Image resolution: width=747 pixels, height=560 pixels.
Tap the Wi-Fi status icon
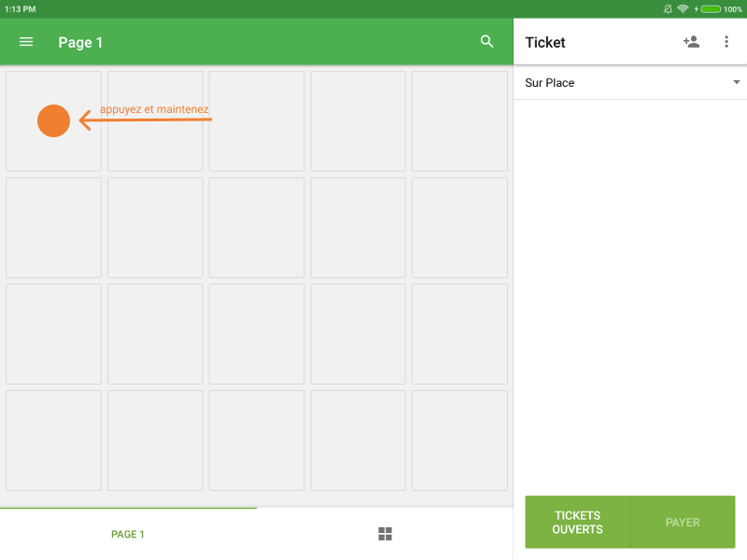[683, 8]
